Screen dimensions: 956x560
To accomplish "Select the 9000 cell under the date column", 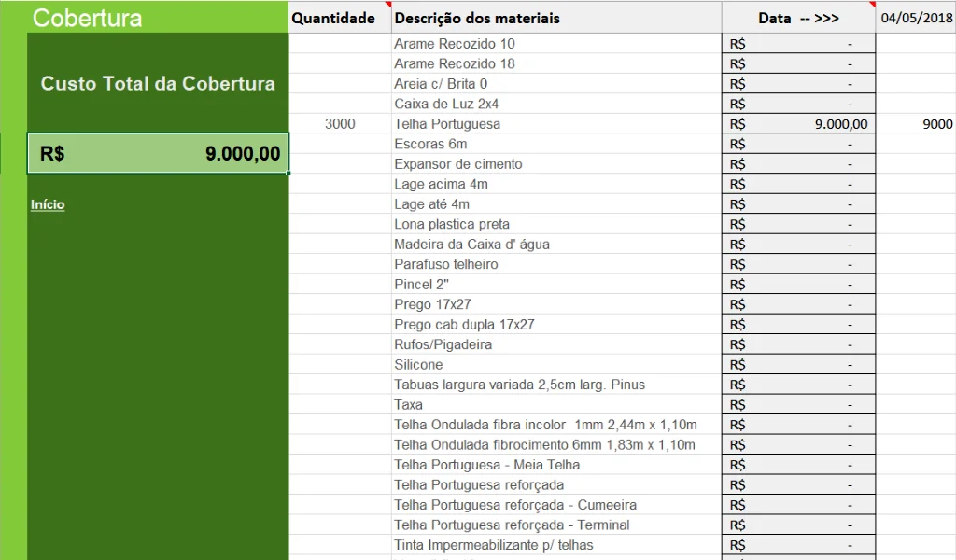I will click(x=916, y=124).
